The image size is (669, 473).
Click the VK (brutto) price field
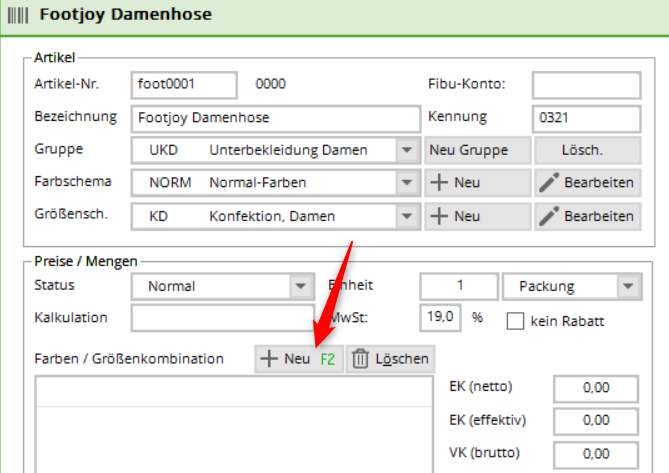596,455
